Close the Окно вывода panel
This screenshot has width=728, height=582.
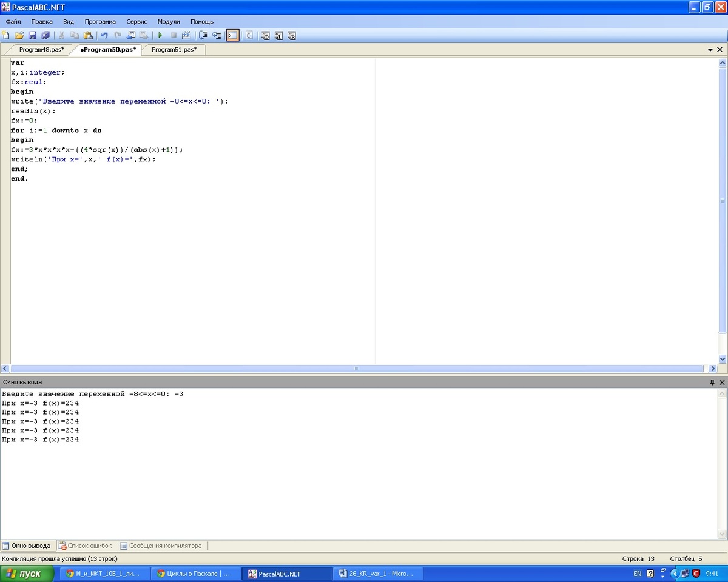pyautogui.click(x=722, y=383)
